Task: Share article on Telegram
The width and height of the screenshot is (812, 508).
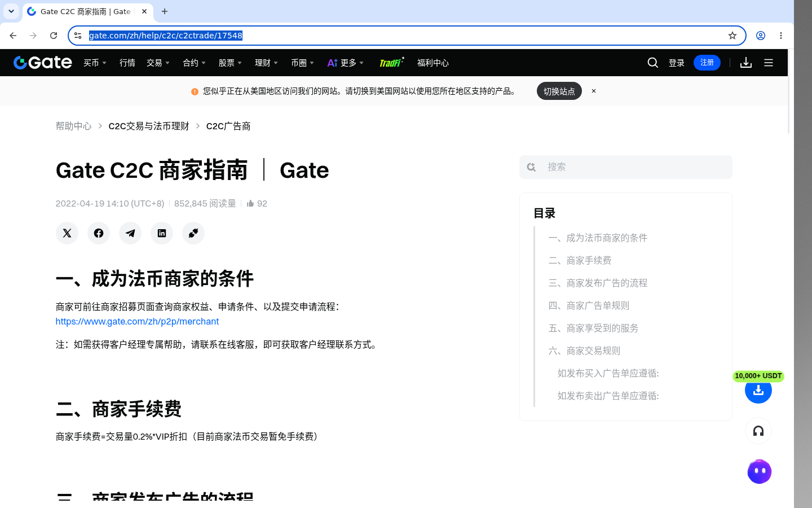Action: point(130,233)
